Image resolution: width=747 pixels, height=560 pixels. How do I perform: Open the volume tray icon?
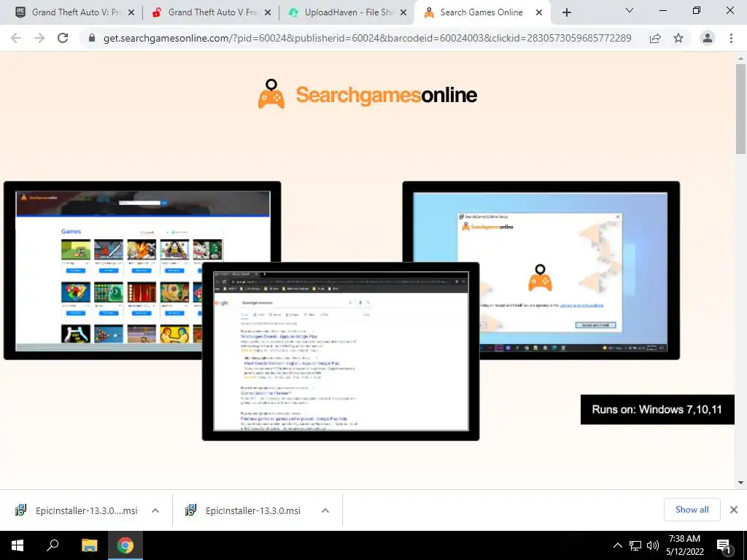653,545
